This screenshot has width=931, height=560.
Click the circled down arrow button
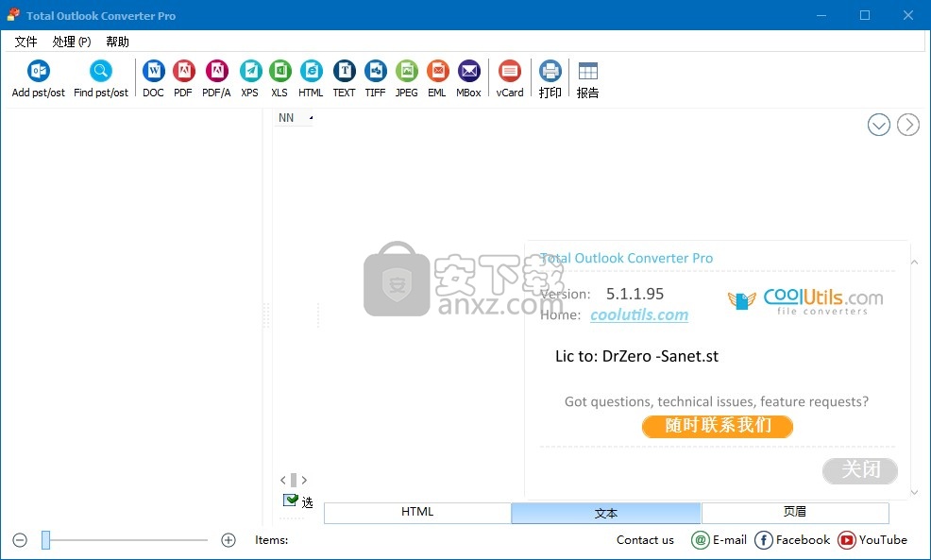(879, 125)
